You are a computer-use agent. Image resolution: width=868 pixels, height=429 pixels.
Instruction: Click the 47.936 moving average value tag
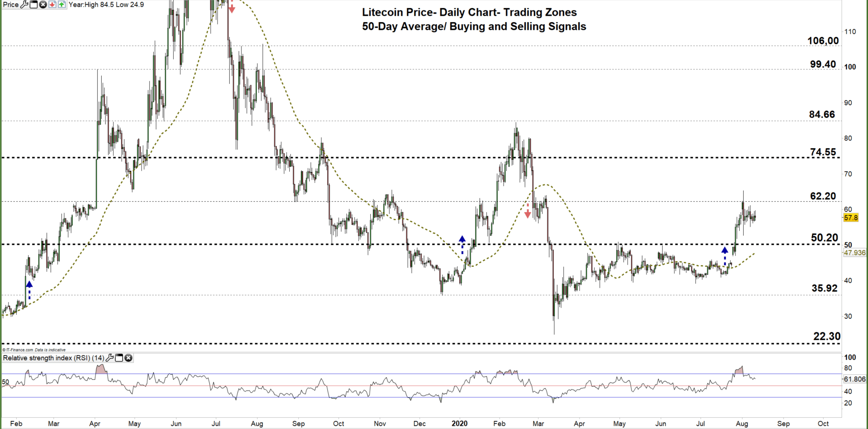tap(854, 253)
